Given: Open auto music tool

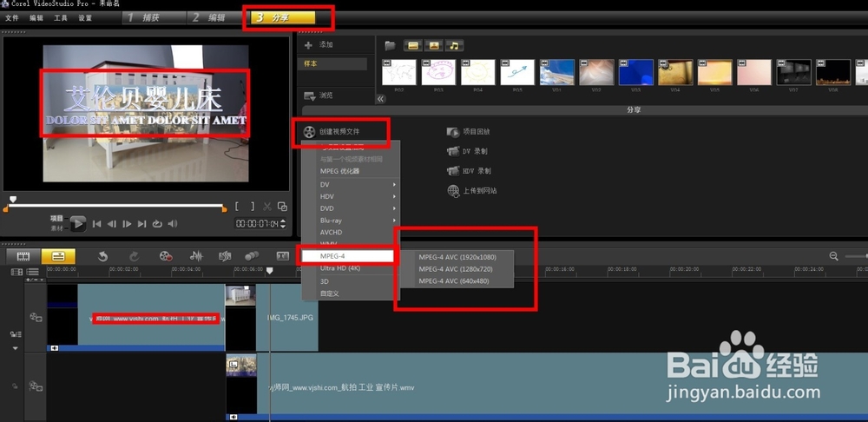Looking at the screenshot, I should tap(225, 256).
